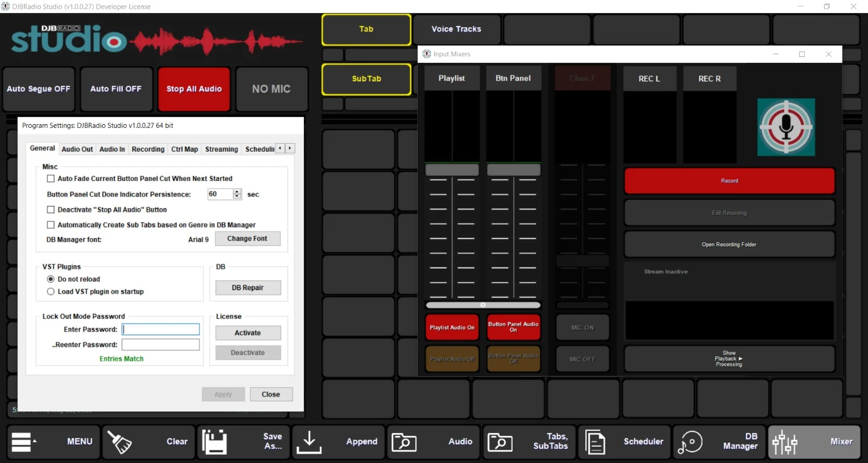Open Recording Folder from Input Mixers
The image size is (868, 463).
729,245
